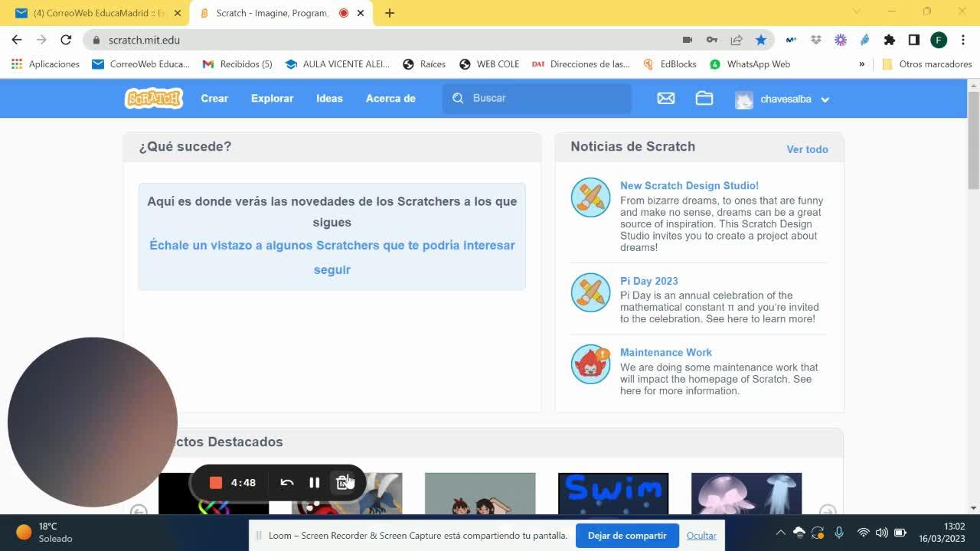This screenshot has height=551, width=980.
Task: Open the Pi Day 2023 news link
Action: (x=649, y=281)
